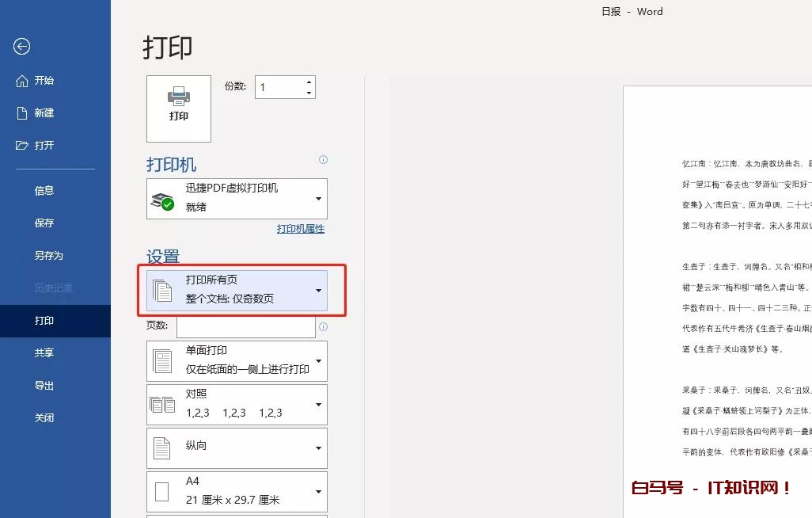Decrease copies with the down arrow
The width and height of the screenshot is (812, 518).
click(309, 93)
